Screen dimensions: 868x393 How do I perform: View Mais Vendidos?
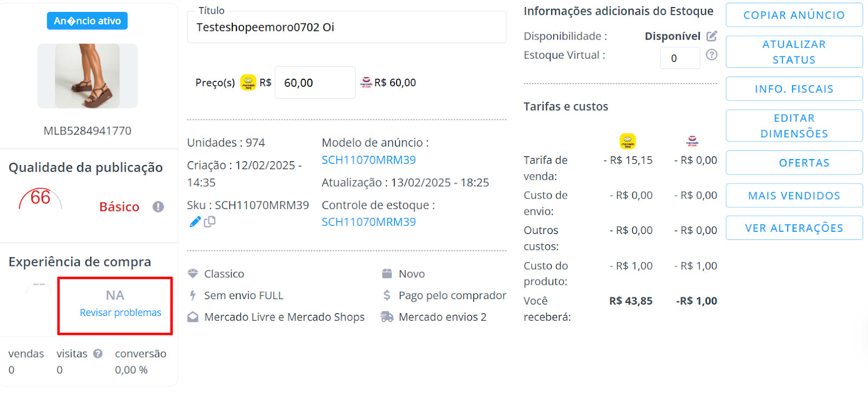coord(794,195)
